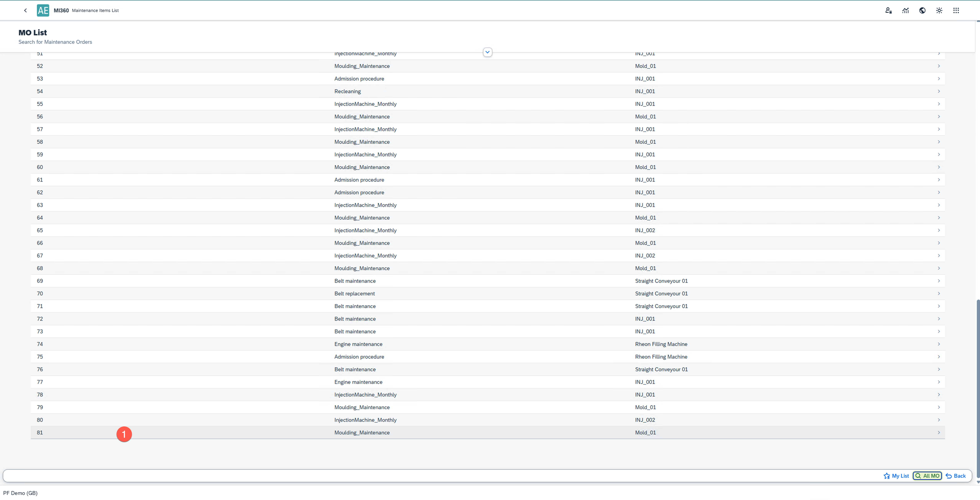Open row 75 Rheon Filling Machine order
980x500 pixels.
pyautogui.click(x=661, y=357)
